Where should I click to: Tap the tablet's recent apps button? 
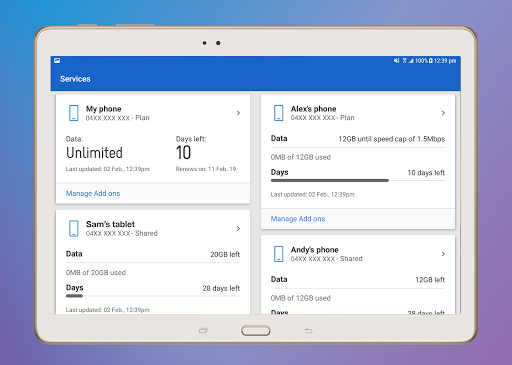pyautogui.click(x=203, y=331)
